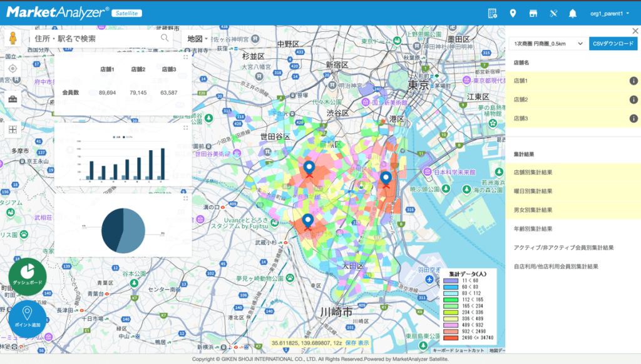The height and width of the screenshot is (364, 641).
Task: Select 男女別集計結果
Action: point(573,210)
